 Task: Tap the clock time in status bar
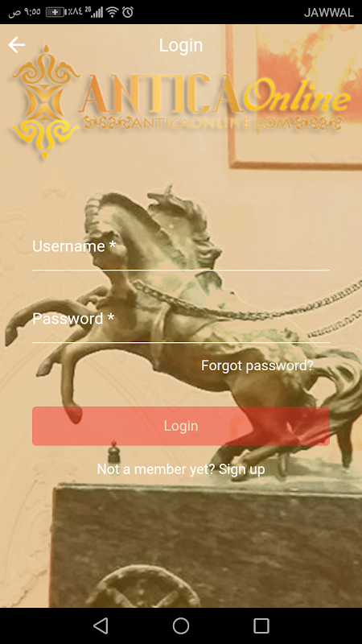[25, 12]
